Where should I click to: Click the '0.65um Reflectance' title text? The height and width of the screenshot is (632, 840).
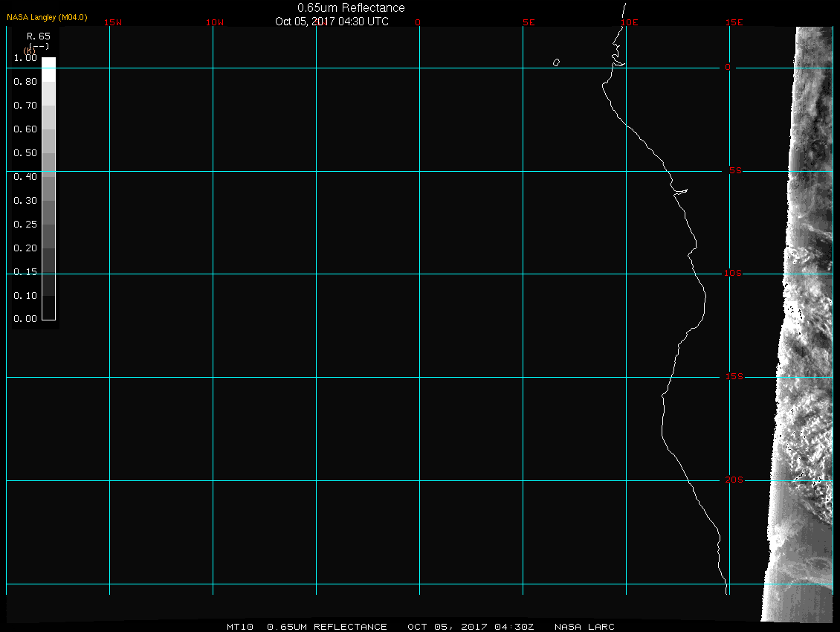coord(351,7)
